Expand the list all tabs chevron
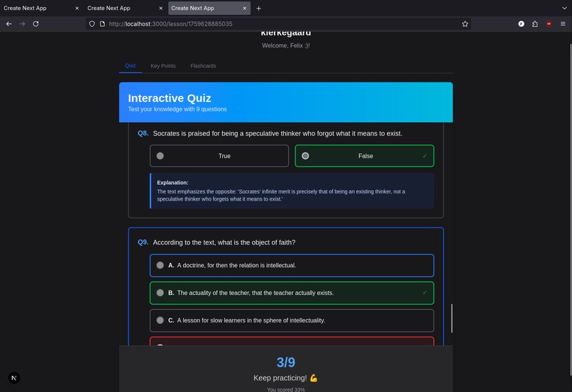Screen dimensions: 572x392 (x=564, y=8)
